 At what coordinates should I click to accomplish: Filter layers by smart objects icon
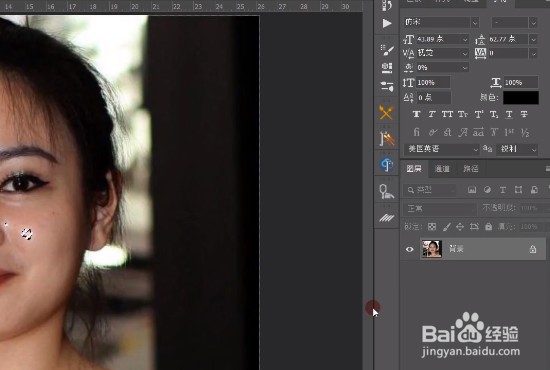point(534,190)
